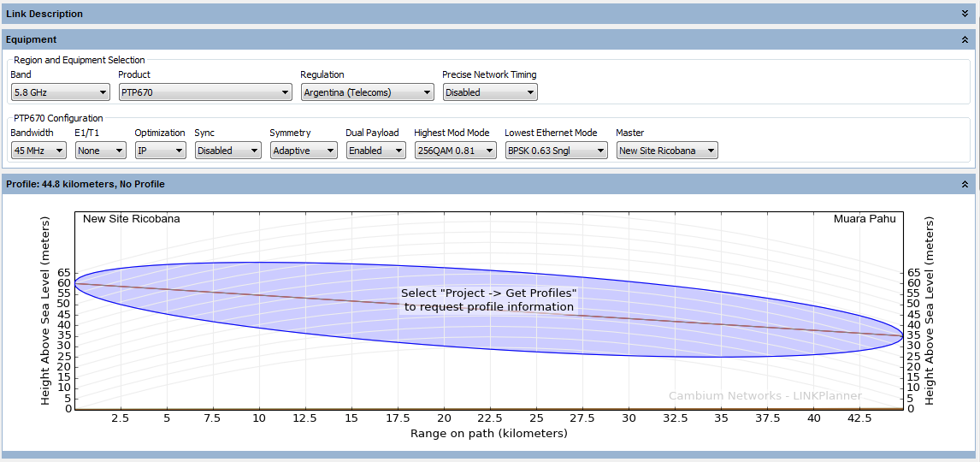
Task: Open the Sync dropdown set to Disabled
Action: coord(227,151)
